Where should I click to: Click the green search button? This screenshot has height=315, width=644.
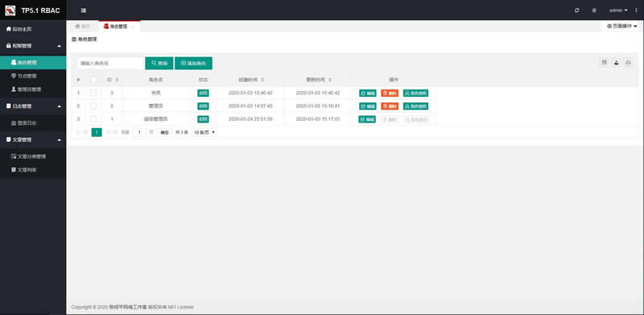click(x=159, y=63)
